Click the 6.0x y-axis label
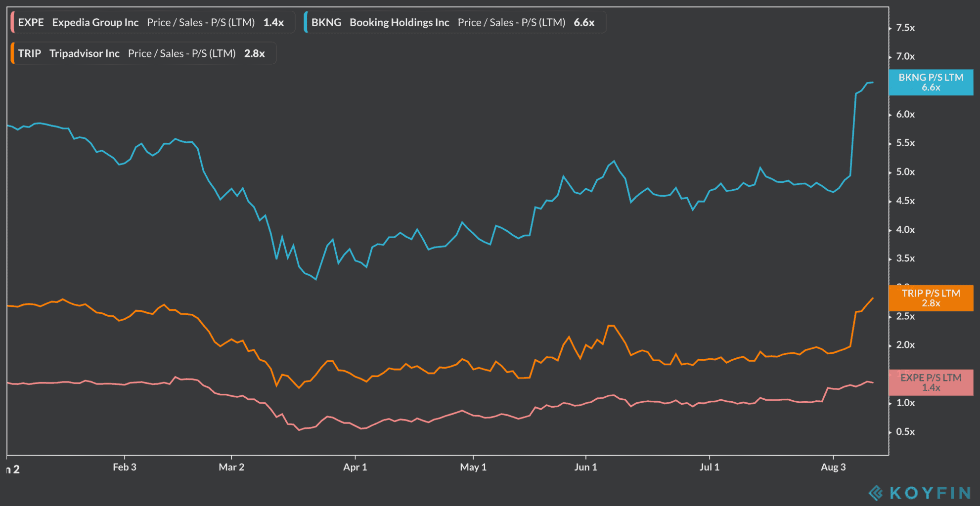This screenshot has height=506, width=980. point(905,114)
